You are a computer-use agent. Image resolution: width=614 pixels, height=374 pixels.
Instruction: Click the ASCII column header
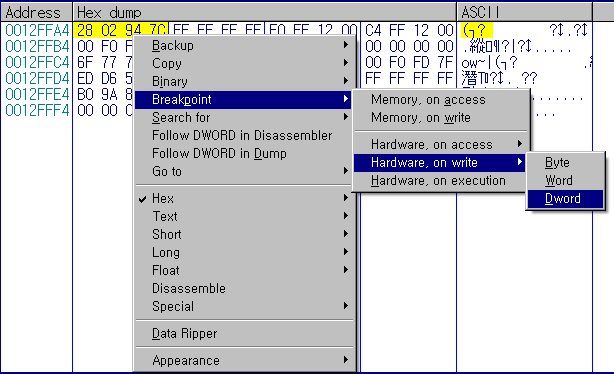pyautogui.click(x=524, y=13)
